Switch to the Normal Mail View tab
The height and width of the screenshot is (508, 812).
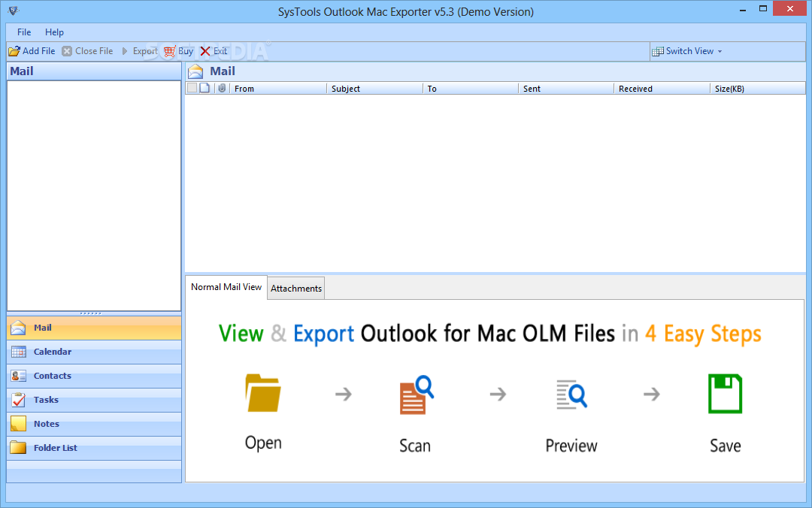coord(226,287)
